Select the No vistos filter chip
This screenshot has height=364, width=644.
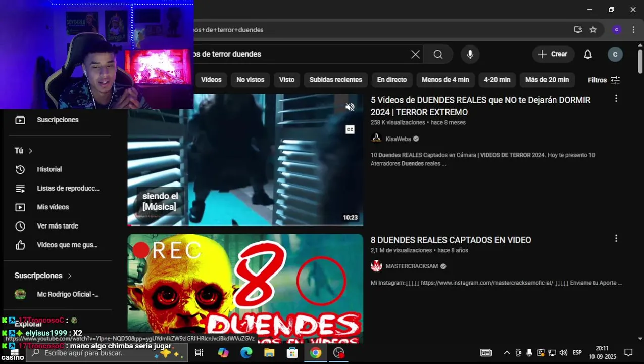[x=251, y=80]
